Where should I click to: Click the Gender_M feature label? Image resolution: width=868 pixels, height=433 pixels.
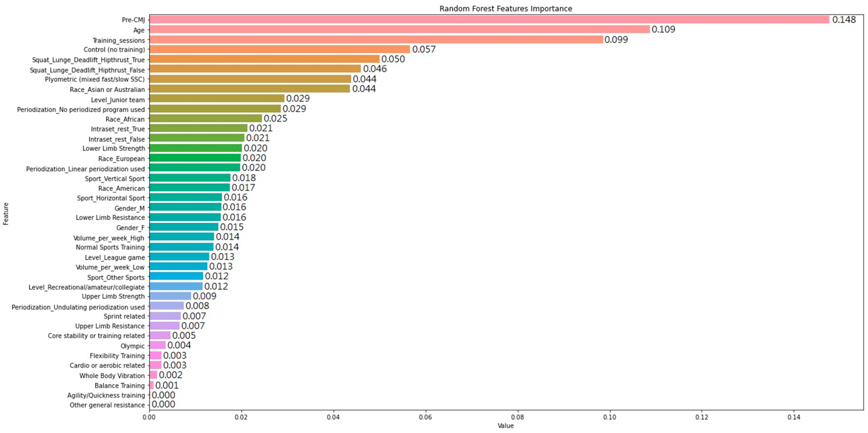click(129, 208)
